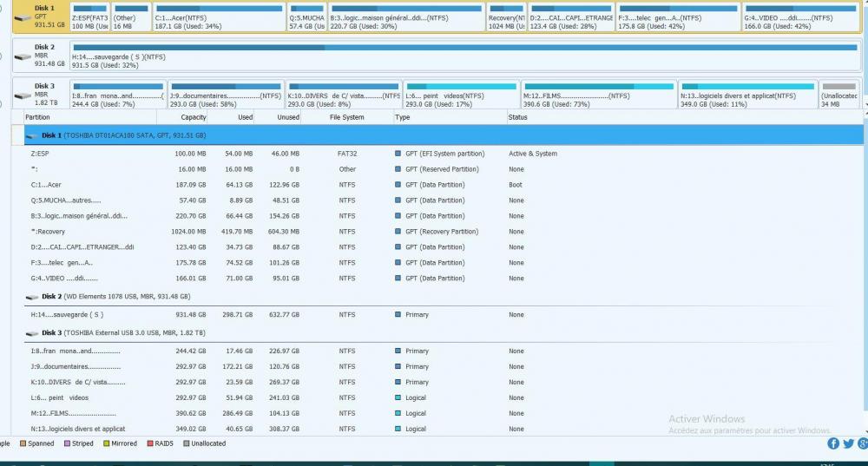Select the Unallocated 34 MB block on Disk 3
This screenshot has width=868, height=466.
click(838, 95)
